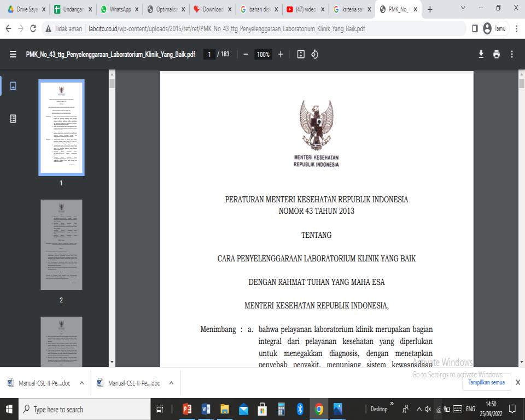Screen dimensions: 525x420
Task: Switch to the Optimalisasi tab
Action: (x=162, y=9)
